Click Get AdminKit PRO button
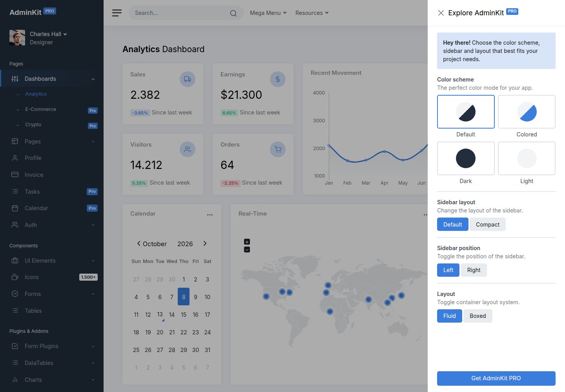The width and height of the screenshot is (565, 392). coord(496,378)
